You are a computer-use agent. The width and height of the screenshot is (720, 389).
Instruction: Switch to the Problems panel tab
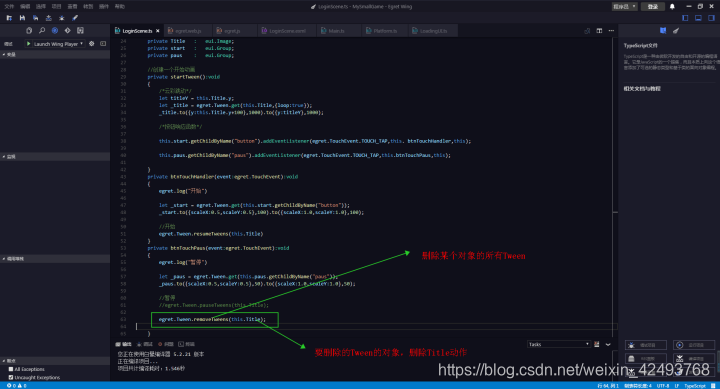pos(166,344)
